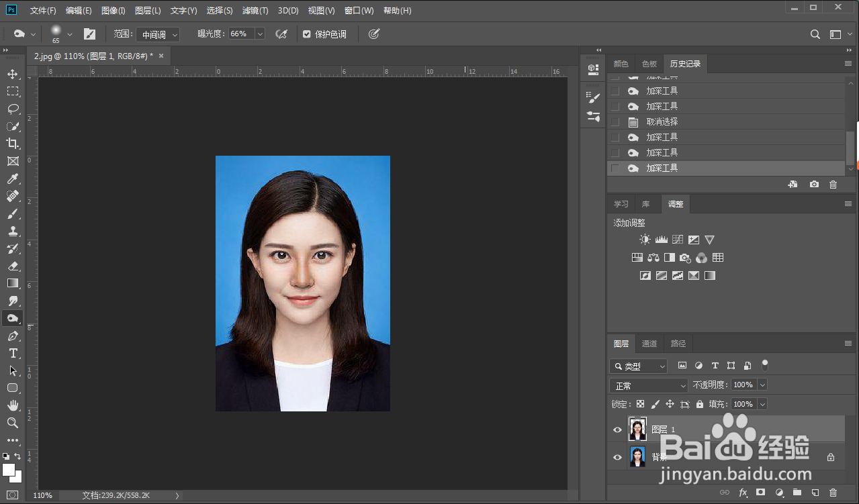Create new snapshot with camera icon
This screenshot has height=504, width=859.
[814, 185]
